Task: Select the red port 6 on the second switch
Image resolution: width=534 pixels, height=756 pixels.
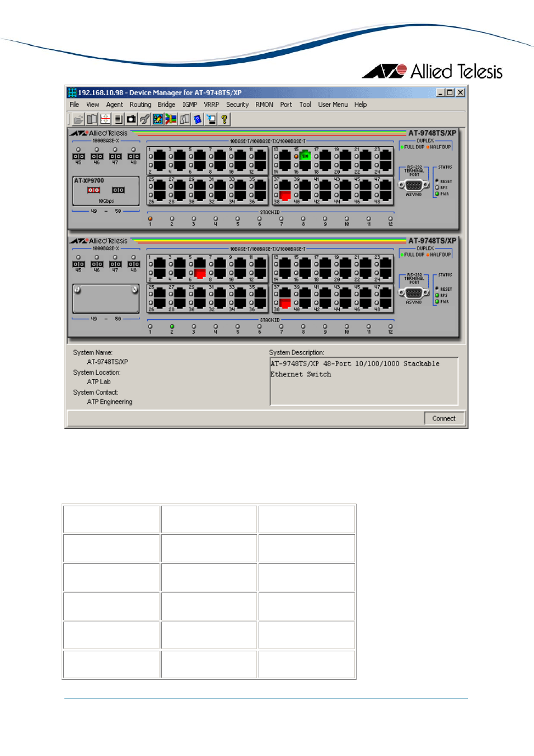Action: 200,273
